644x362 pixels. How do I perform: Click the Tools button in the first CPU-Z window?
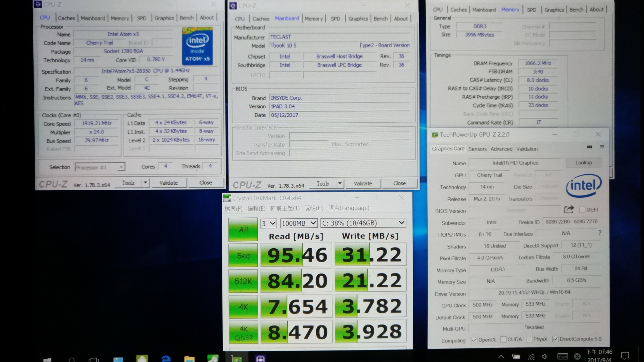click(x=128, y=183)
